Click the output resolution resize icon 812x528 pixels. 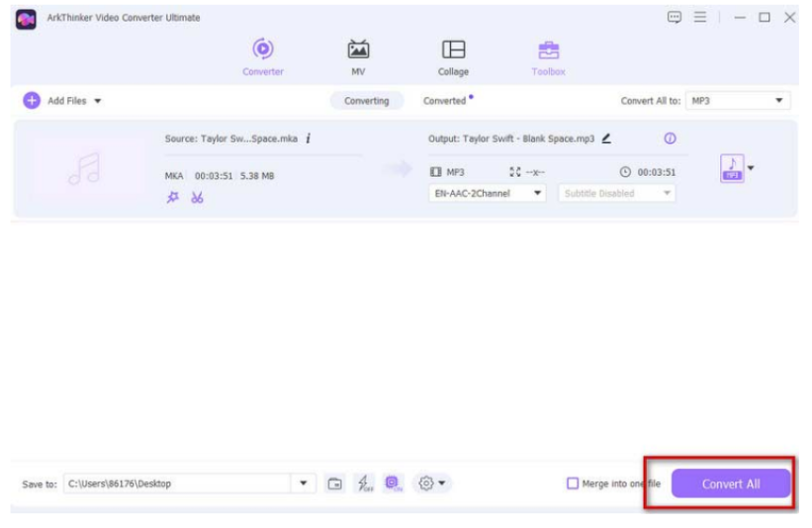point(514,172)
